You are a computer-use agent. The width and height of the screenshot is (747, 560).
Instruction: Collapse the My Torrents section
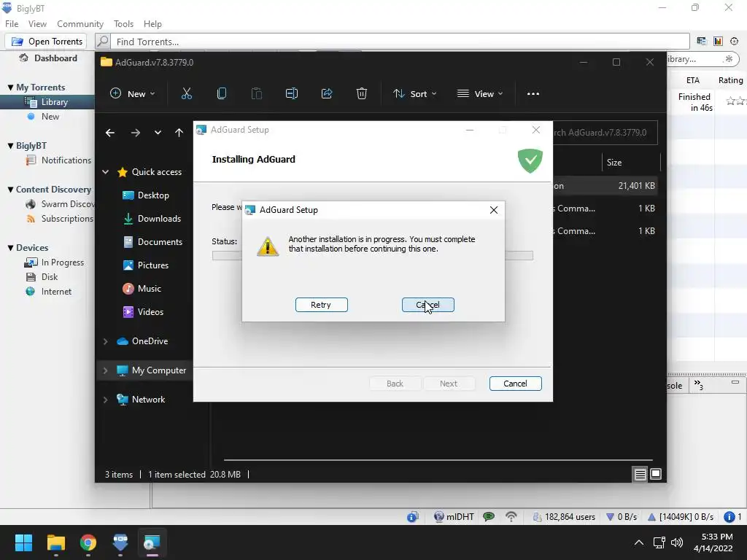[10, 87]
